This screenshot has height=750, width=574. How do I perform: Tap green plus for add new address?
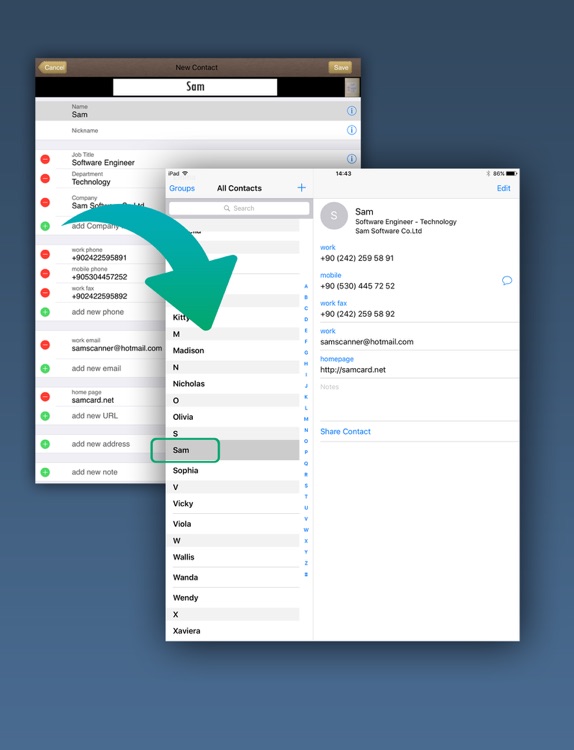coord(45,444)
